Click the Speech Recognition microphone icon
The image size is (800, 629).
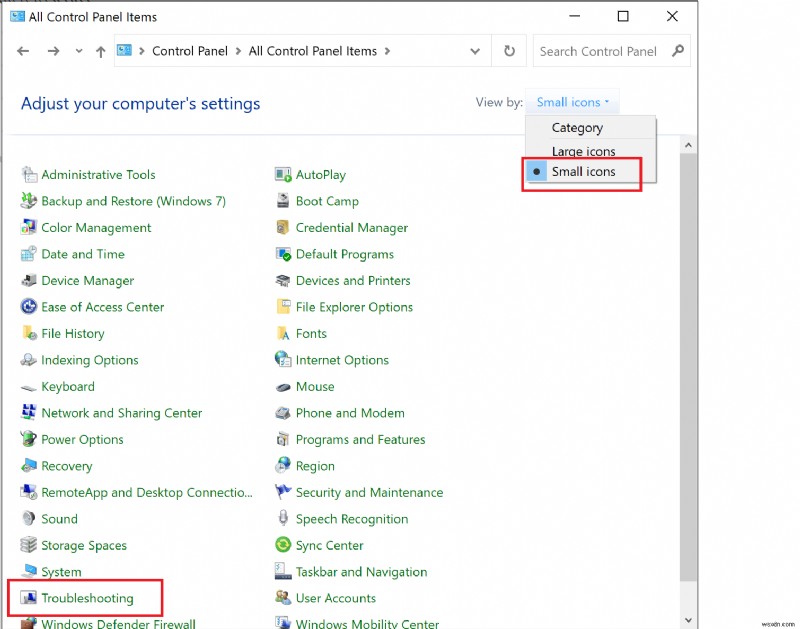tap(283, 518)
